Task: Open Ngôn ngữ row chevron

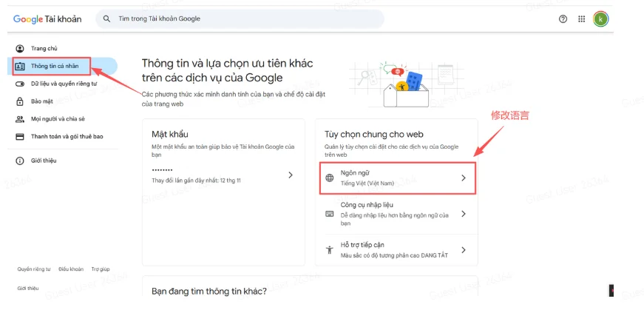Action: (464, 178)
